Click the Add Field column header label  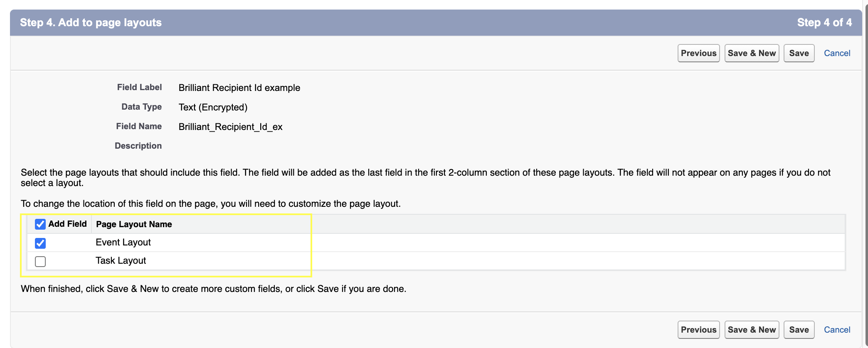67,224
